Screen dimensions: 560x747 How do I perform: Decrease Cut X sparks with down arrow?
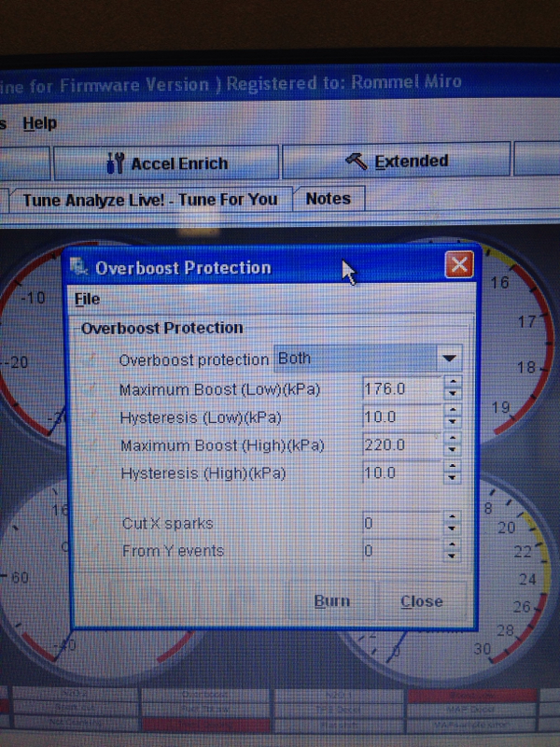pyautogui.click(x=453, y=529)
